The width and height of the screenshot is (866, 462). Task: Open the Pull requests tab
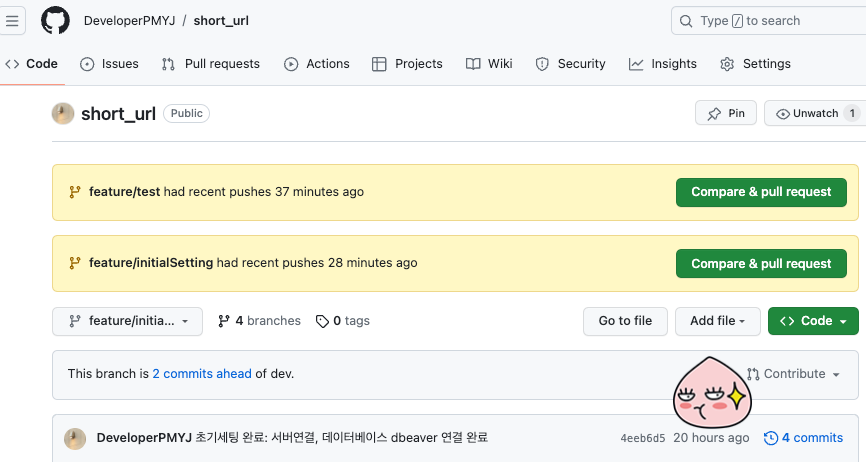[210, 63]
